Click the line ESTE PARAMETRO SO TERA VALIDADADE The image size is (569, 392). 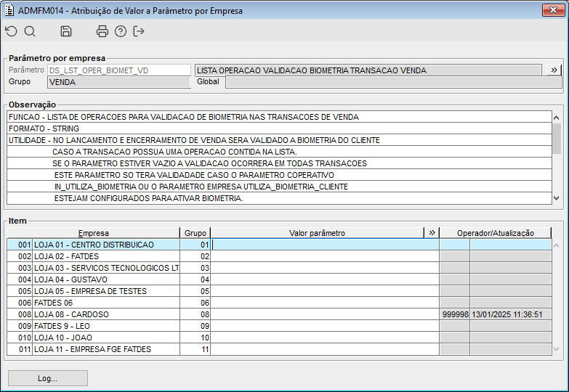(x=280, y=175)
